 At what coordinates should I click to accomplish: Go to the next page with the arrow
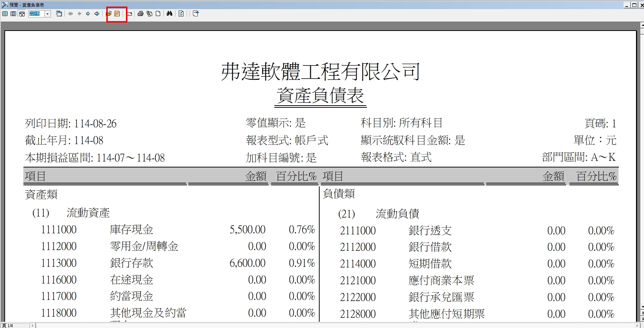(x=88, y=14)
